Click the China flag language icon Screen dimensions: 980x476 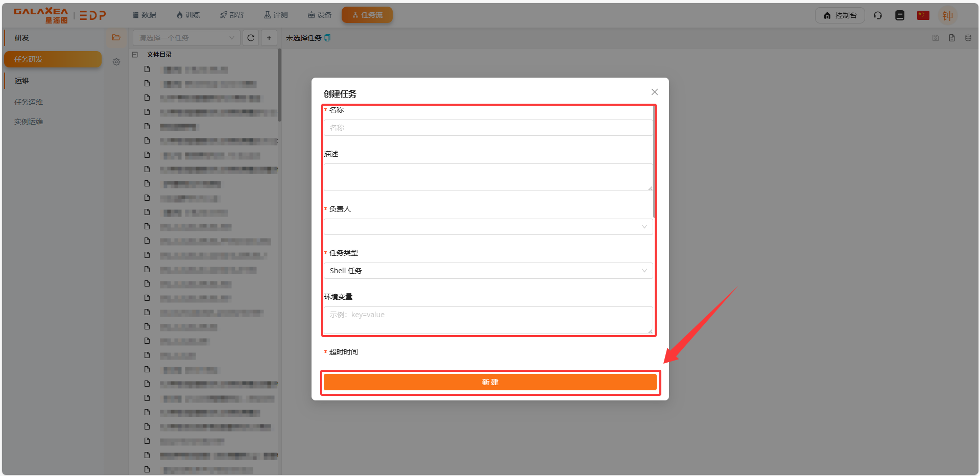point(923,15)
